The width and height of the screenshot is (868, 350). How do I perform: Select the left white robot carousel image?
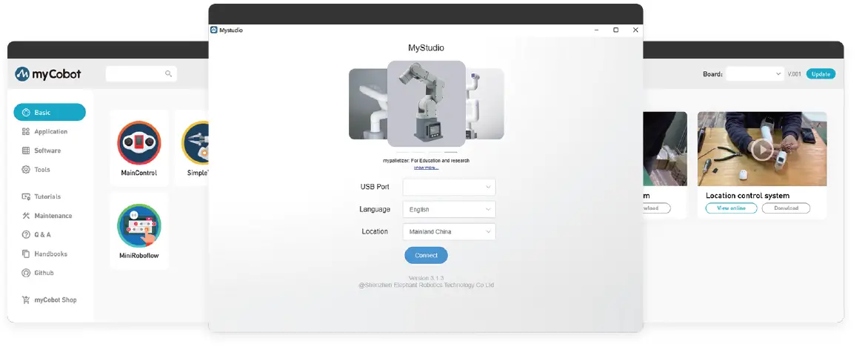click(x=368, y=104)
